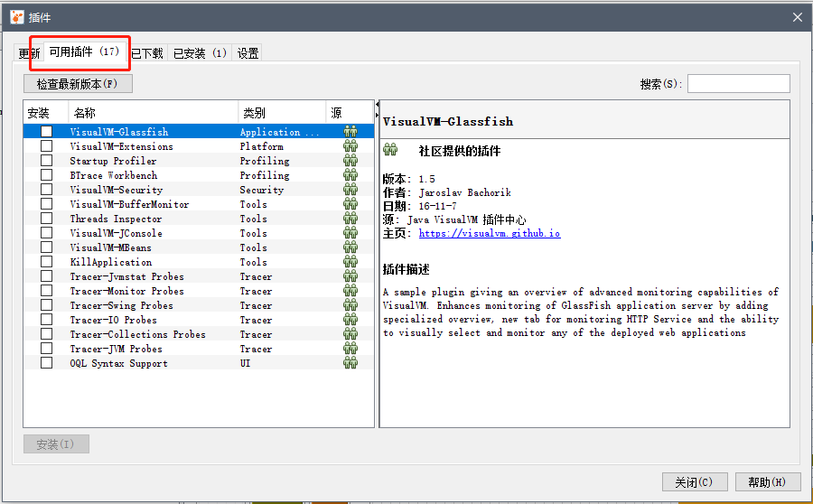Click the source icon in VisualVM-JConsole row
The height and width of the screenshot is (504, 813).
pos(350,233)
